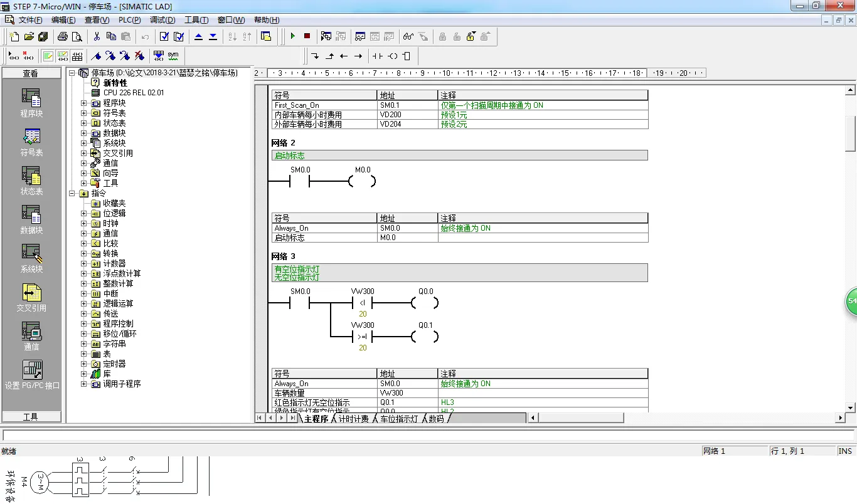Expand the 计数器 instruction folder

pyautogui.click(x=84, y=263)
